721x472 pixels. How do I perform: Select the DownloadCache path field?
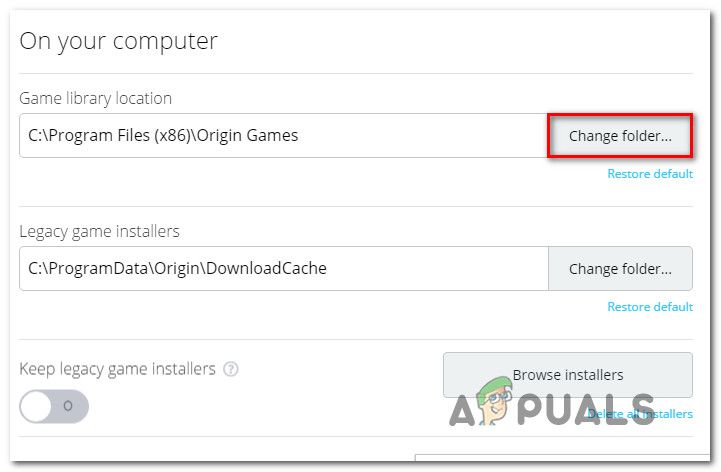pos(284,269)
